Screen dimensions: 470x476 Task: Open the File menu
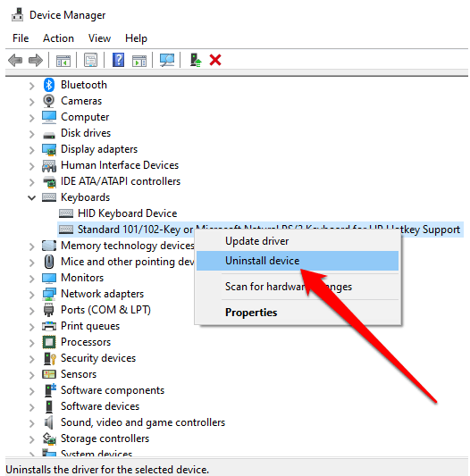pos(21,38)
